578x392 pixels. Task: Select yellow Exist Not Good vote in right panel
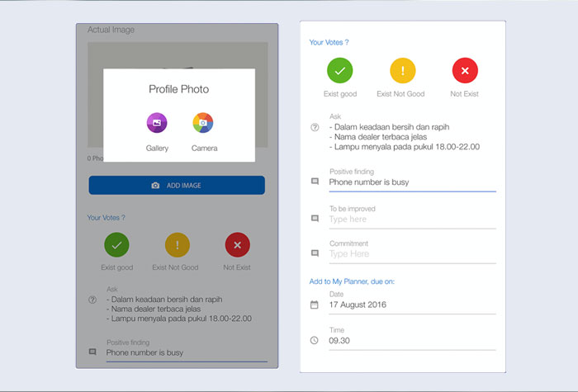click(402, 71)
